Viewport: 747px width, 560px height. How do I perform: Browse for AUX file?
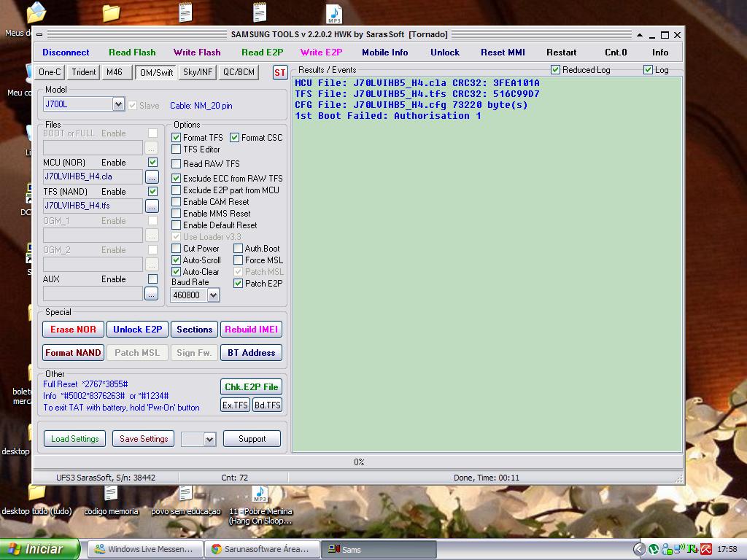pos(151,294)
